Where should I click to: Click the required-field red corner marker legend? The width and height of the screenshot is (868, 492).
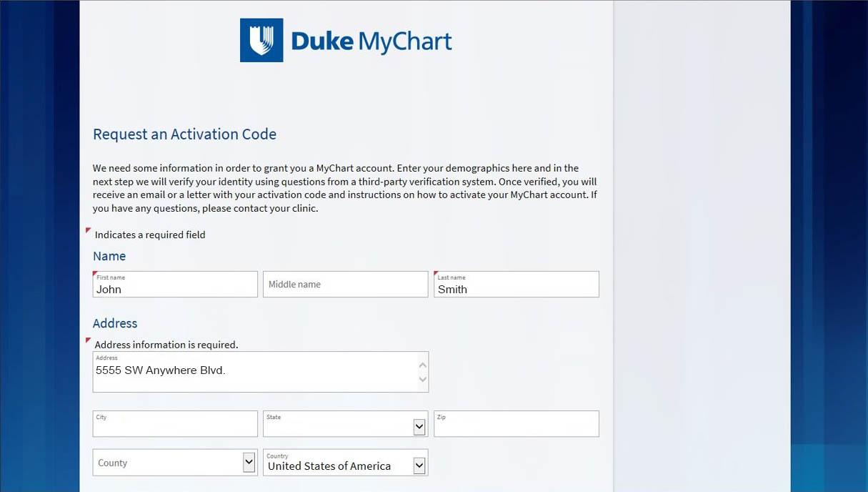click(x=89, y=231)
